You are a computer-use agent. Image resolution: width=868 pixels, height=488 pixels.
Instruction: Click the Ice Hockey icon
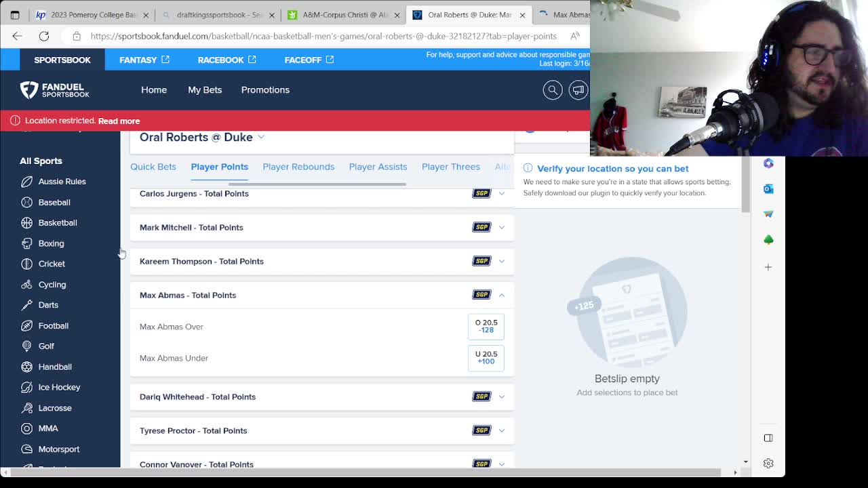(x=26, y=387)
